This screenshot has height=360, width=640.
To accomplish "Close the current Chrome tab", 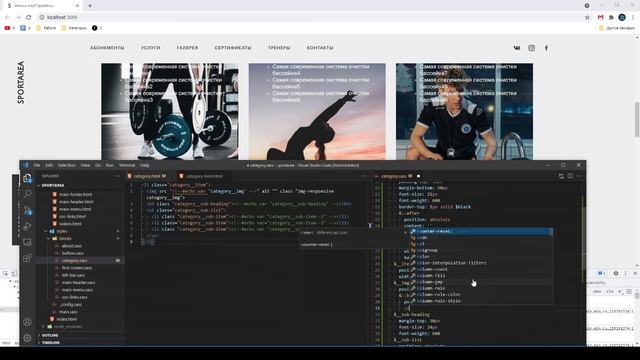I will tap(78, 6).
